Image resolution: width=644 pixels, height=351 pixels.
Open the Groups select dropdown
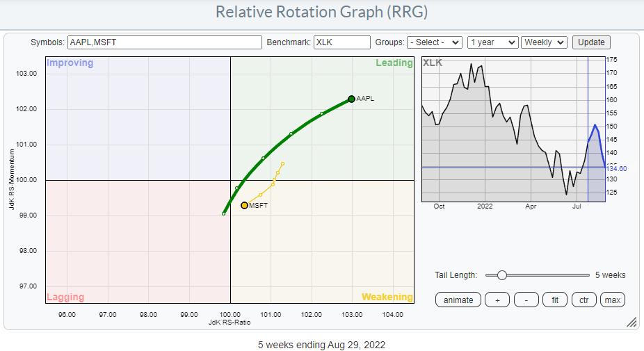coord(435,42)
